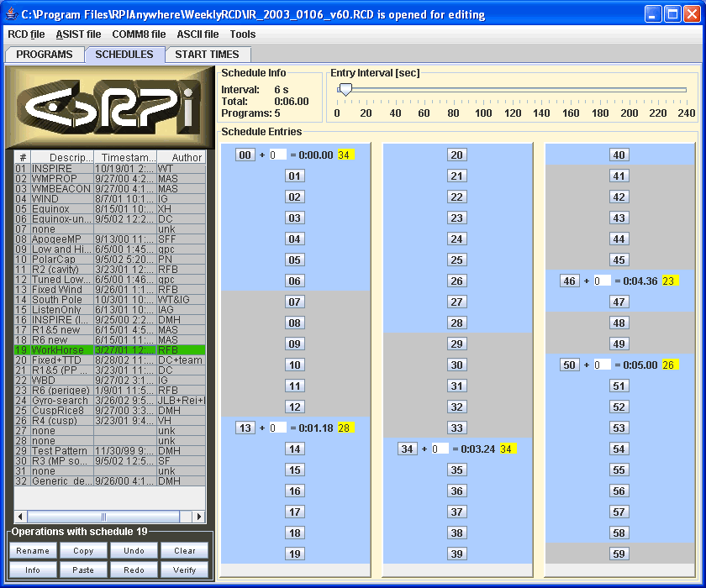Screen dimensions: 706x588
Task: Click schedule entry button 46
Action: click(x=569, y=281)
